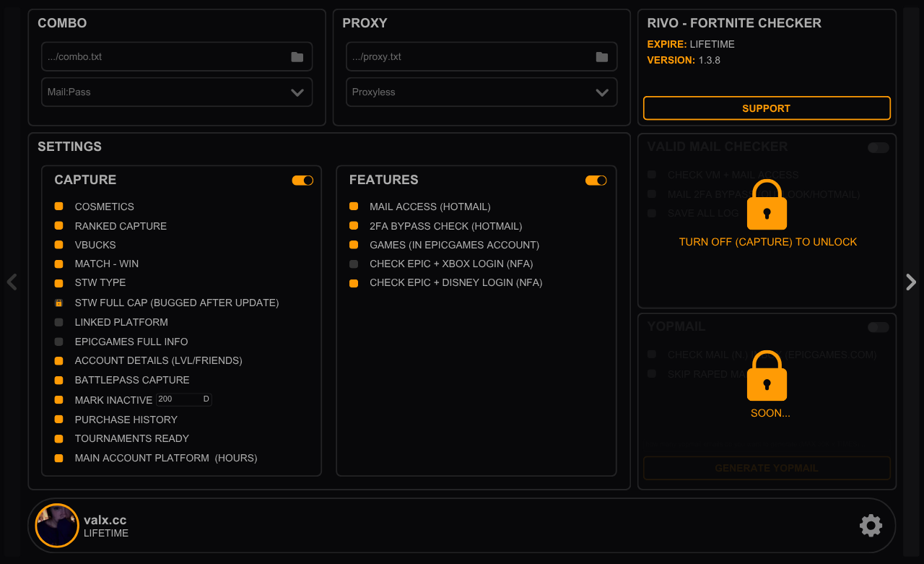Click the lock icon over Yopmail panel
924x564 pixels.
click(767, 376)
